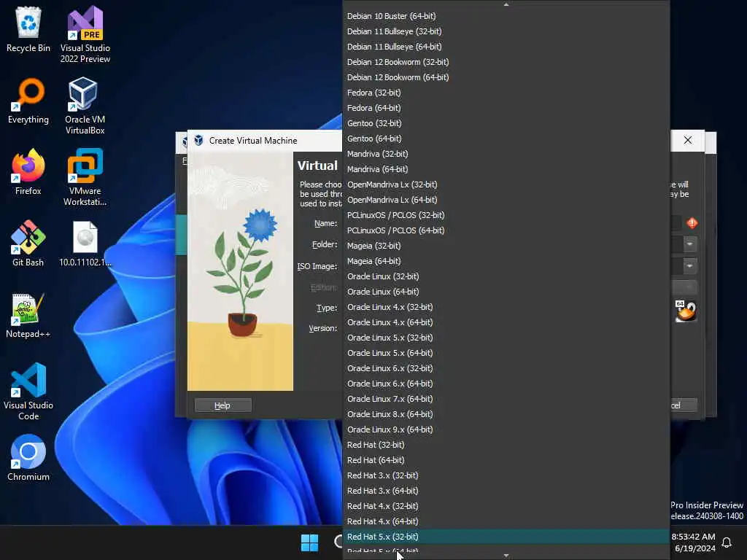Choose Debian 12 Bookworm (64-bit)

tap(506, 77)
